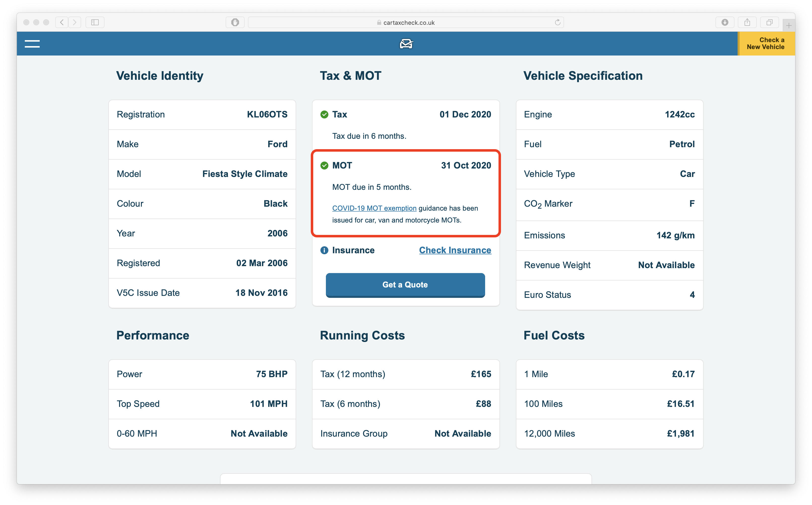Viewport: 812px width, 505px height.
Task: Click the Safari back arrow
Action: pyautogui.click(x=62, y=22)
